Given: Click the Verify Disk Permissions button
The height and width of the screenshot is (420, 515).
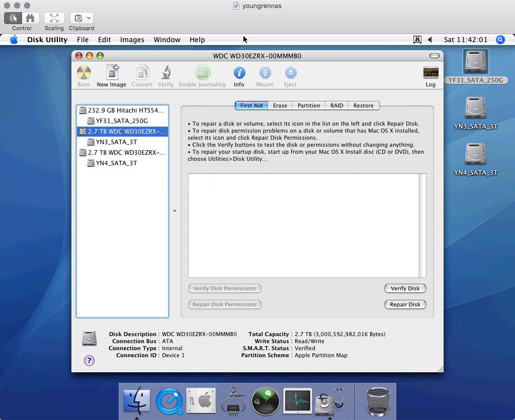Looking at the screenshot, I should click(x=225, y=288).
